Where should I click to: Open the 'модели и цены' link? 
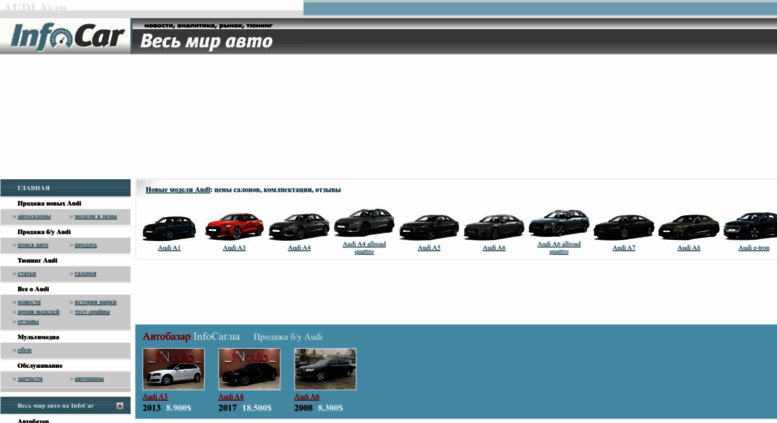[x=96, y=216]
